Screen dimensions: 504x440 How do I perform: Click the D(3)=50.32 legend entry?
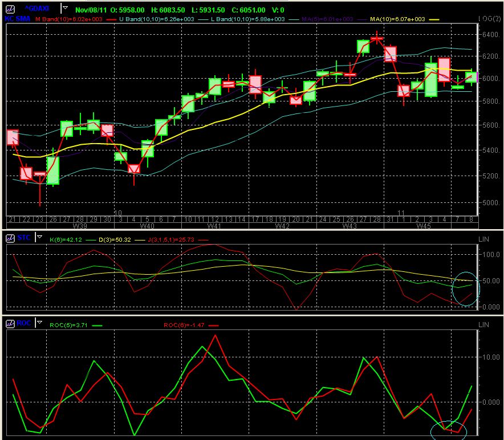(115, 240)
